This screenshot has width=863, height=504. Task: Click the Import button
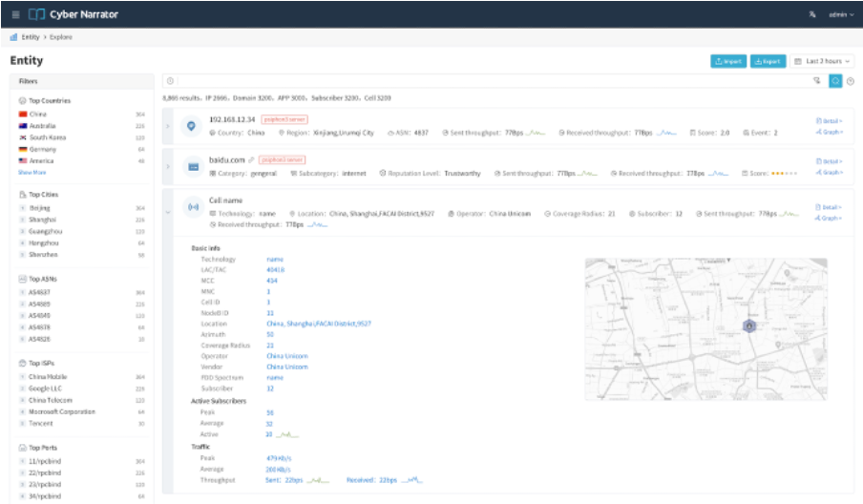click(x=728, y=61)
